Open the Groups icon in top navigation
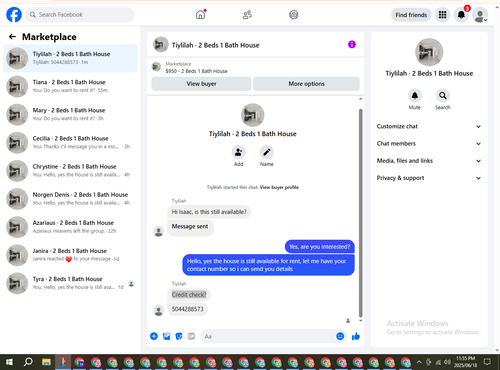Screen dimensions: 500x370 coord(294,15)
